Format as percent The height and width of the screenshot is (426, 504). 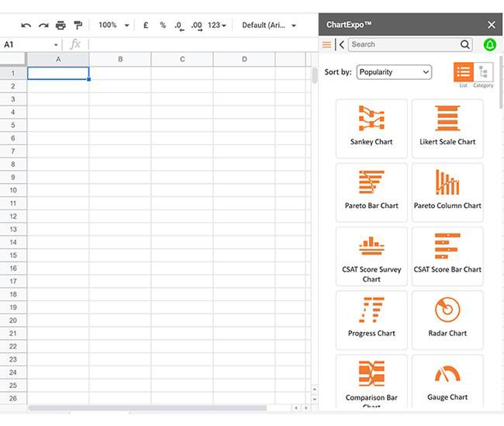[163, 25]
